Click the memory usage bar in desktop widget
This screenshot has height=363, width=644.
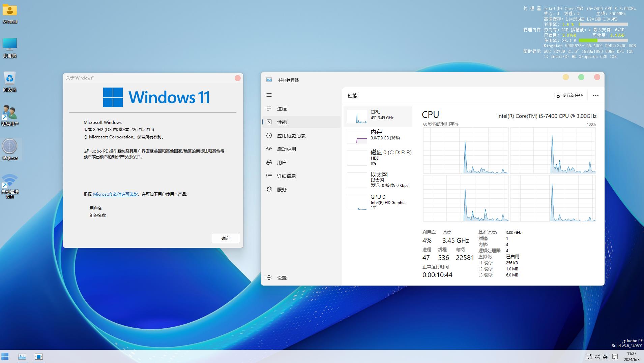(x=603, y=40)
